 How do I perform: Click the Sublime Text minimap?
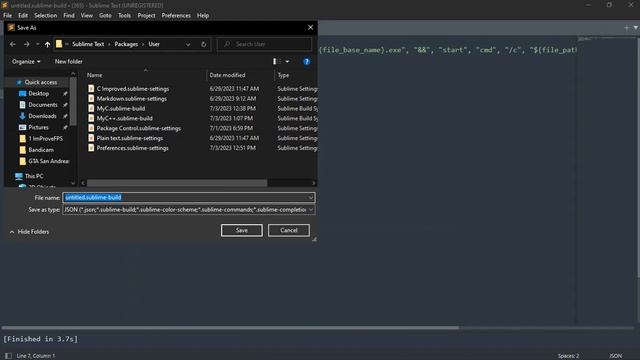[x=607, y=180]
